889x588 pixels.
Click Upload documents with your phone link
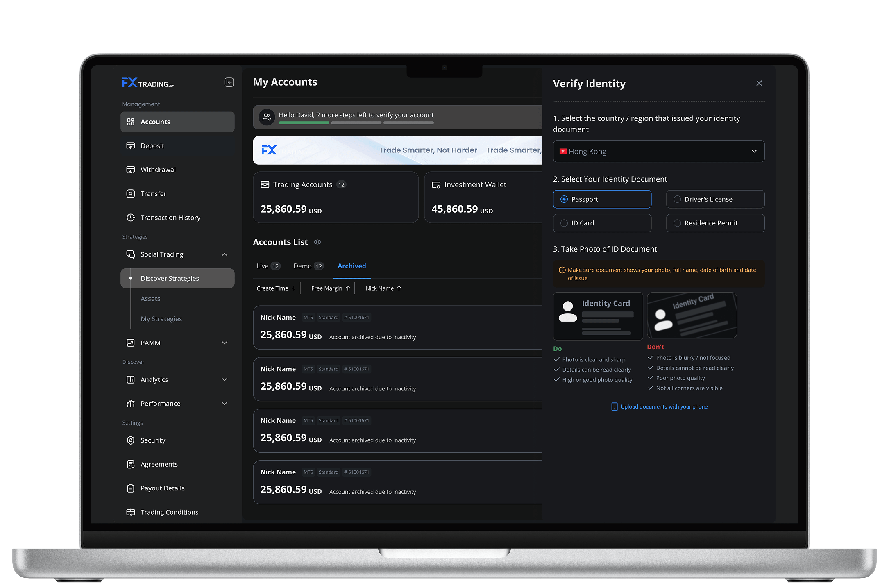[x=664, y=407]
